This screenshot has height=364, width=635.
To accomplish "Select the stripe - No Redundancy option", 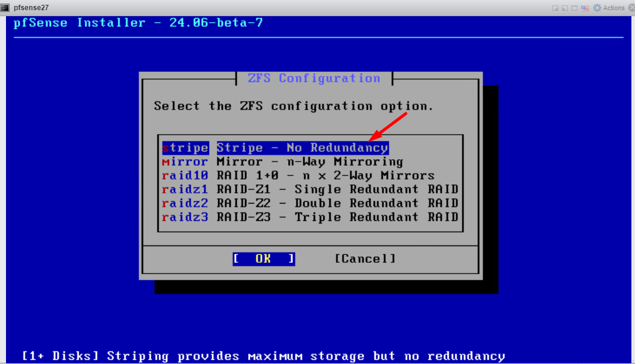I will [x=276, y=148].
